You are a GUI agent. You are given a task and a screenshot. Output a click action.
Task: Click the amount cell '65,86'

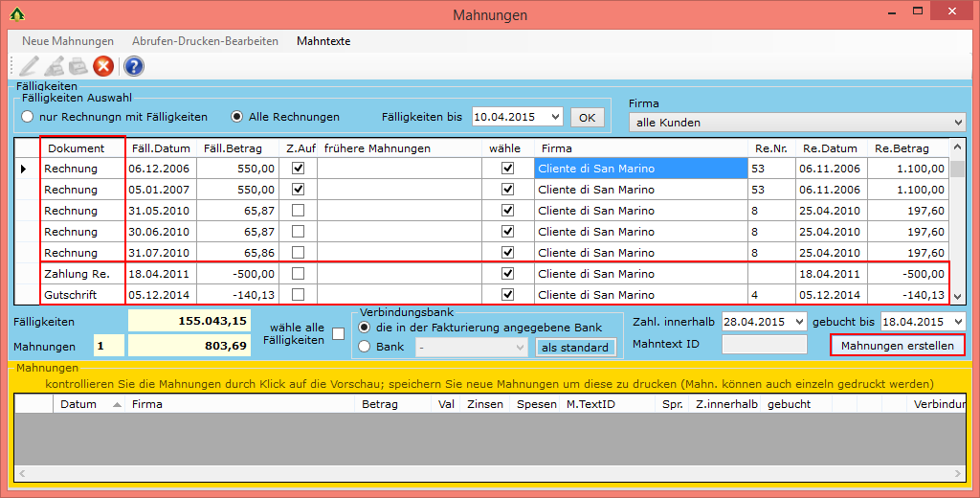pyautogui.click(x=237, y=253)
